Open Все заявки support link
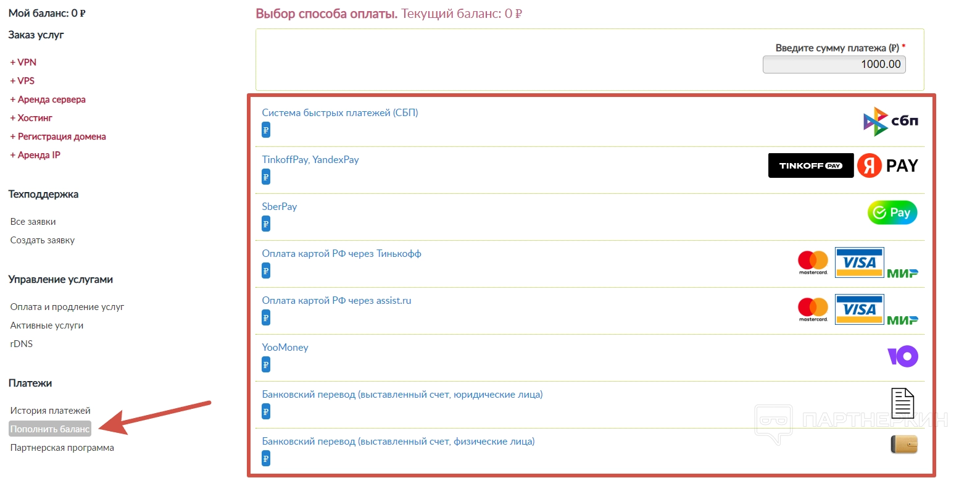The height and width of the screenshot is (478, 980). [x=33, y=222]
